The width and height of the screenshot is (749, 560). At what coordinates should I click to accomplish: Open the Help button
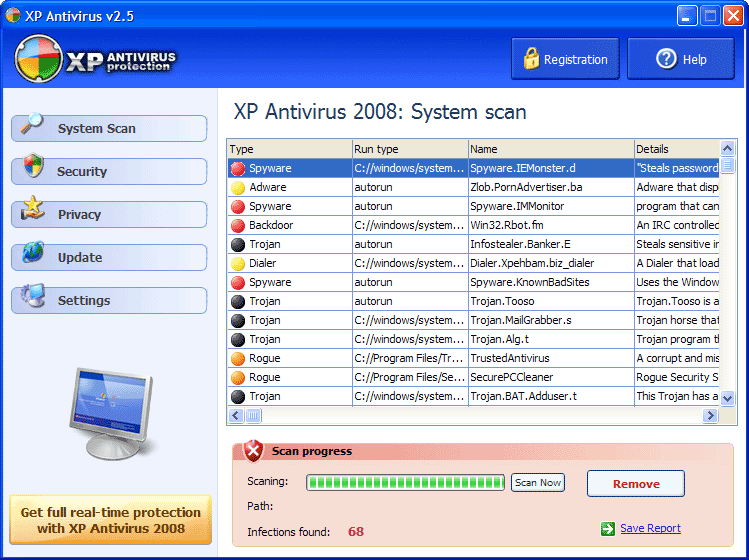tap(681, 59)
